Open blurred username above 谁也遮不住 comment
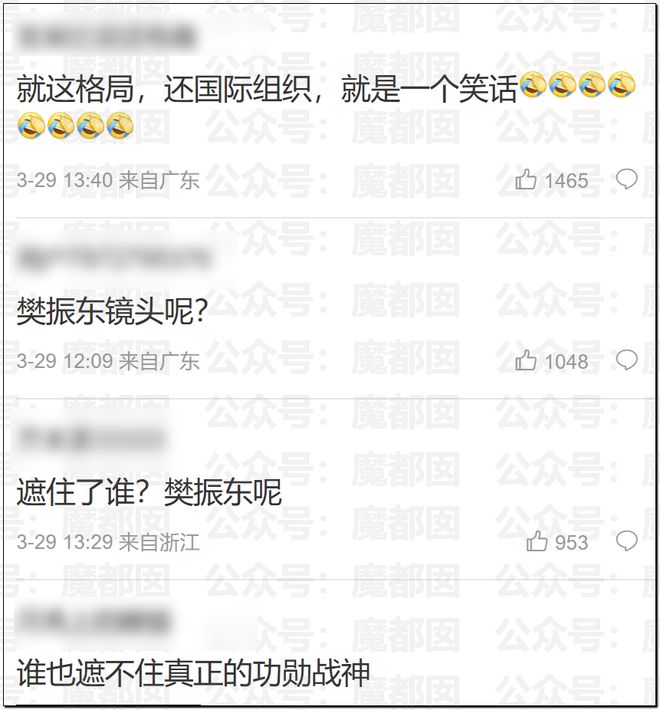The height and width of the screenshot is (710, 660). tap(94, 620)
